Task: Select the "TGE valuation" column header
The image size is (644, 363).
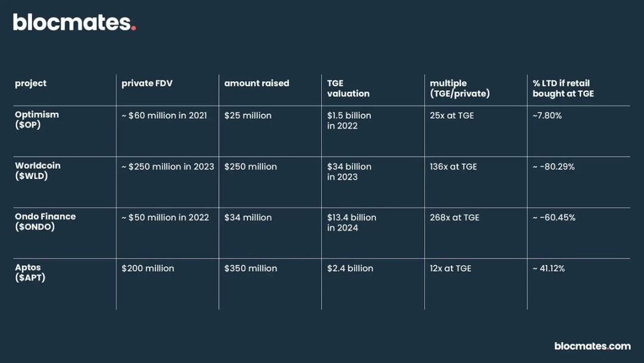Action: coord(348,88)
